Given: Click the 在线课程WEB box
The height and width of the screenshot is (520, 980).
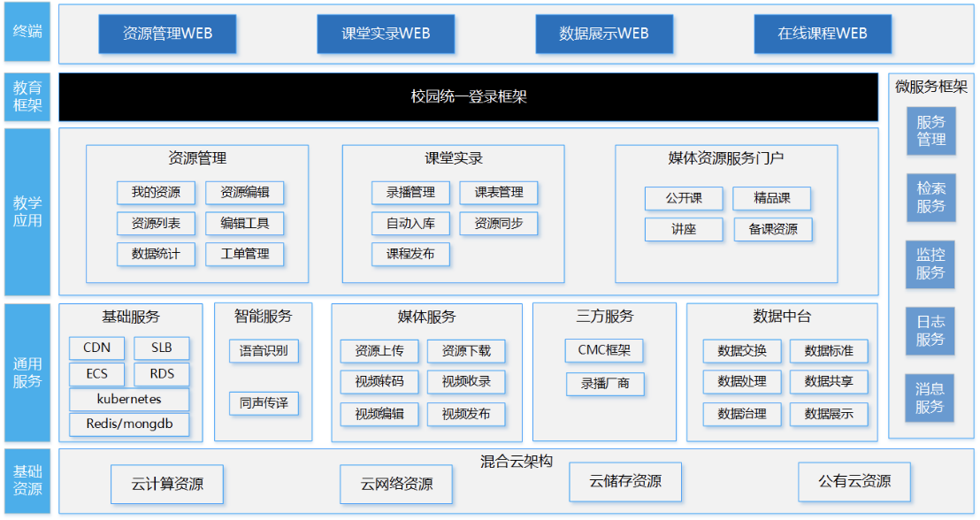Looking at the screenshot, I should 823,34.
